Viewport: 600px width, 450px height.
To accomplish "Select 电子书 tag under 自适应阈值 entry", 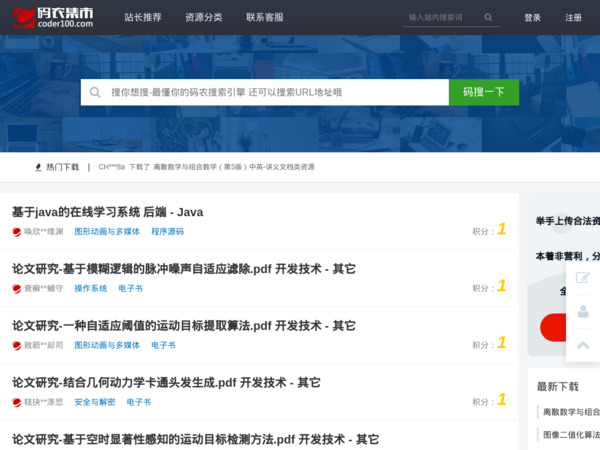I will [163, 346].
